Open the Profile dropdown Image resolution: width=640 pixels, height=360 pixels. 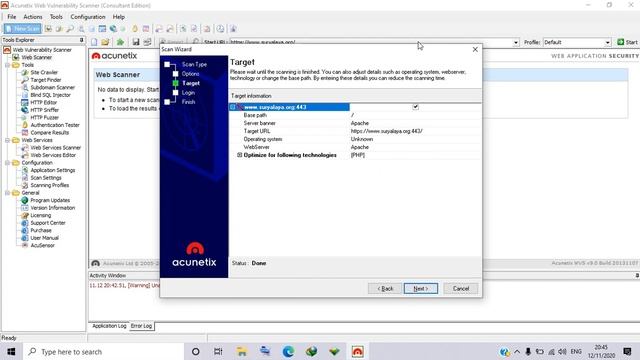(607, 42)
